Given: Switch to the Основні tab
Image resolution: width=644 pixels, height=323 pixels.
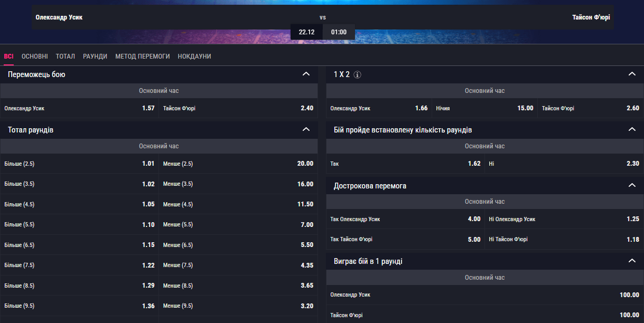Looking at the screenshot, I should pyautogui.click(x=35, y=56).
